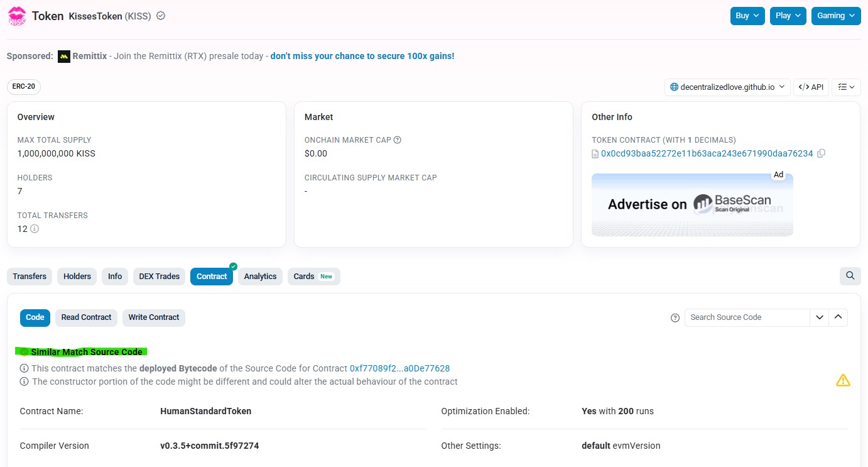Click the verified checkmark next to KissesToken (KISS)

[161, 16]
